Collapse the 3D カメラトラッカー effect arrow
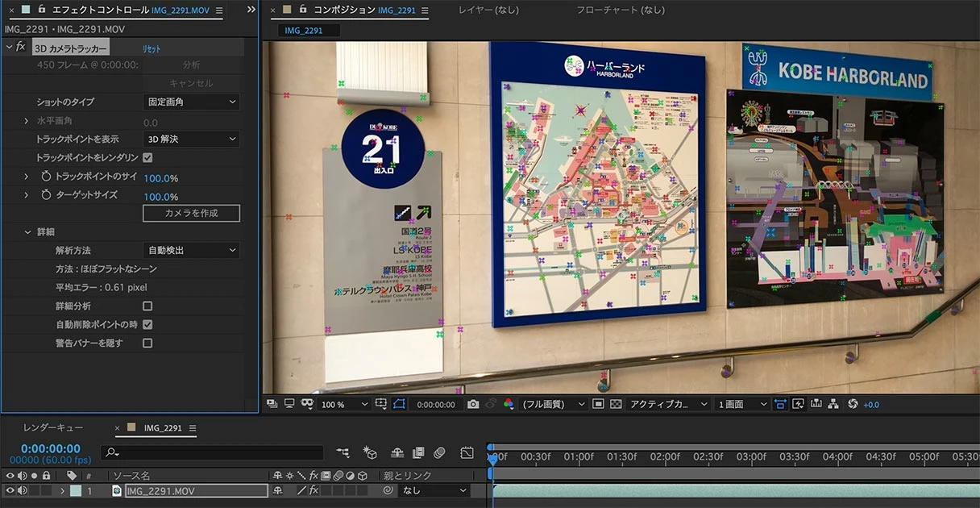The width and height of the screenshot is (980, 508). (x=9, y=48)
